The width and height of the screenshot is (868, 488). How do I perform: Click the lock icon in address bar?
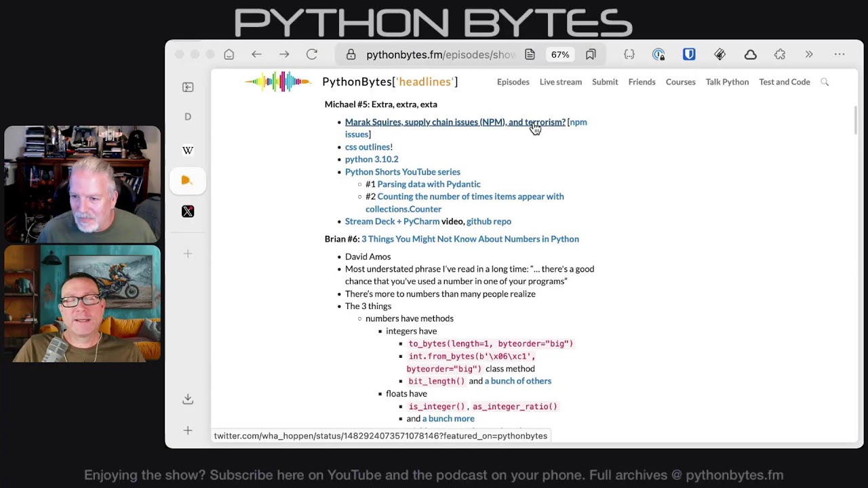click(351, 55)
